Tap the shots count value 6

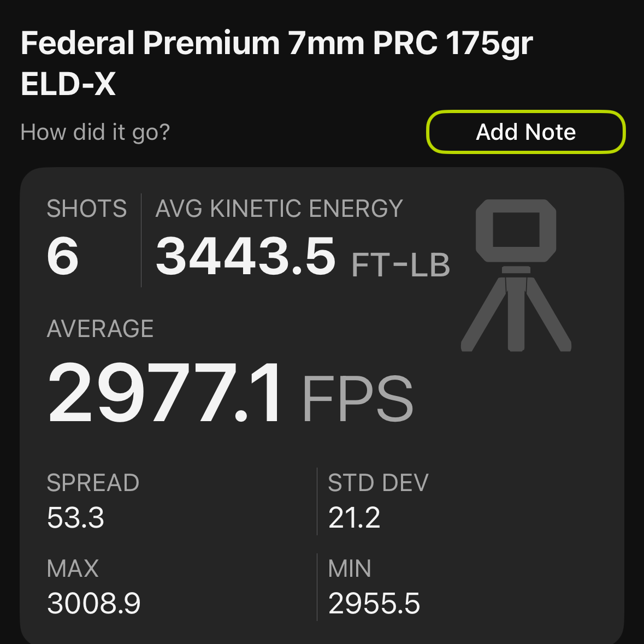click(63, 256)
